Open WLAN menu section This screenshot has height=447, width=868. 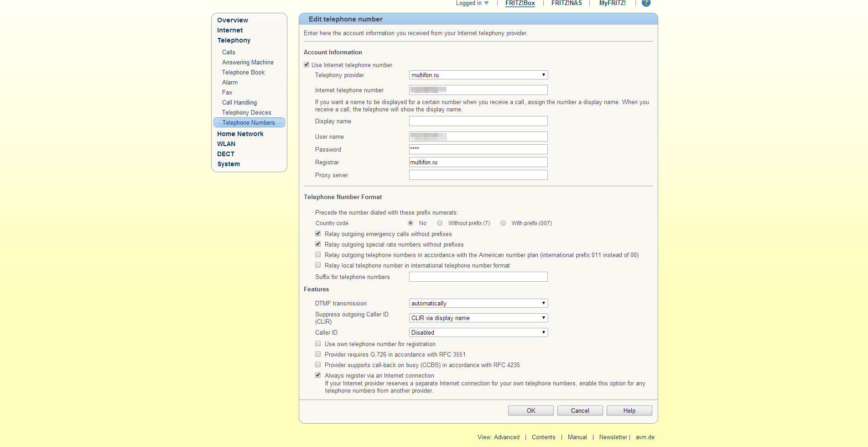pos(226,144)
